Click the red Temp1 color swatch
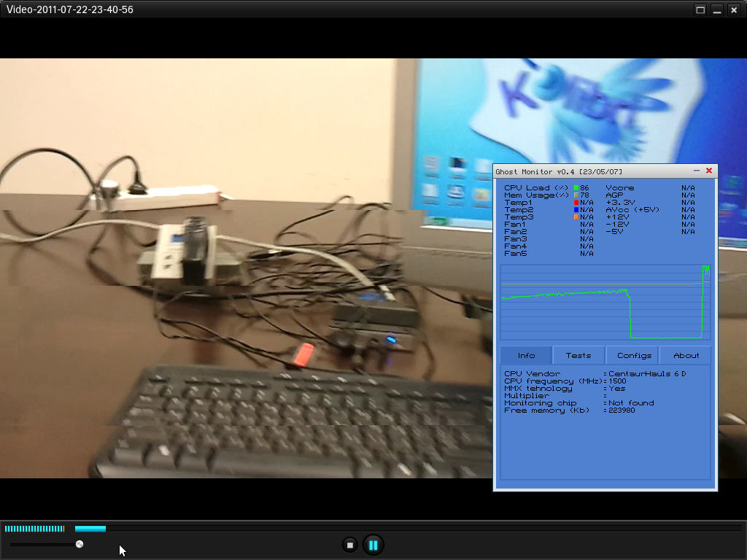The height and width of the screenshot is (560, 747). 576,203
